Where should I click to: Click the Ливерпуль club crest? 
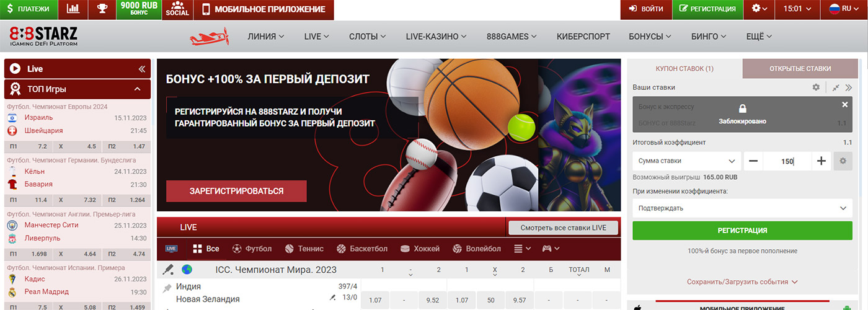(12, 238)
